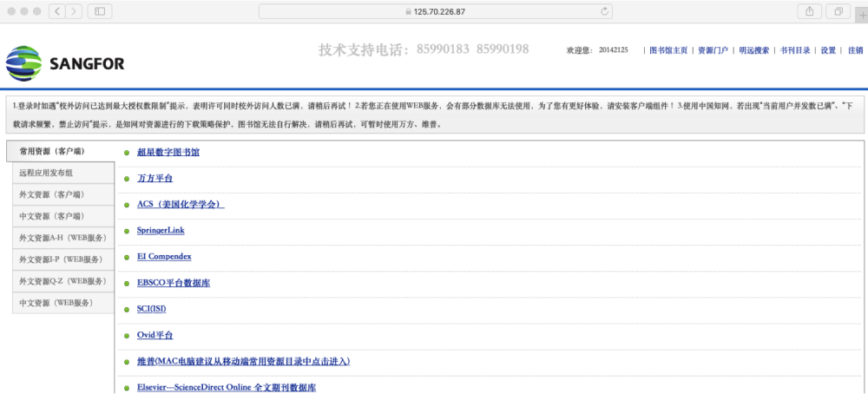Click the notice text starting with 1.登录时如遇
The image size is (868, 394).
point(433,115)
